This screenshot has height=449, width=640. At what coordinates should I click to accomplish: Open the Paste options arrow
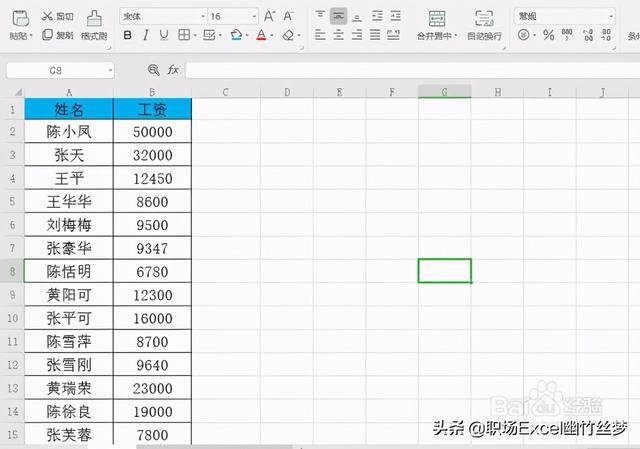(31, 36)
